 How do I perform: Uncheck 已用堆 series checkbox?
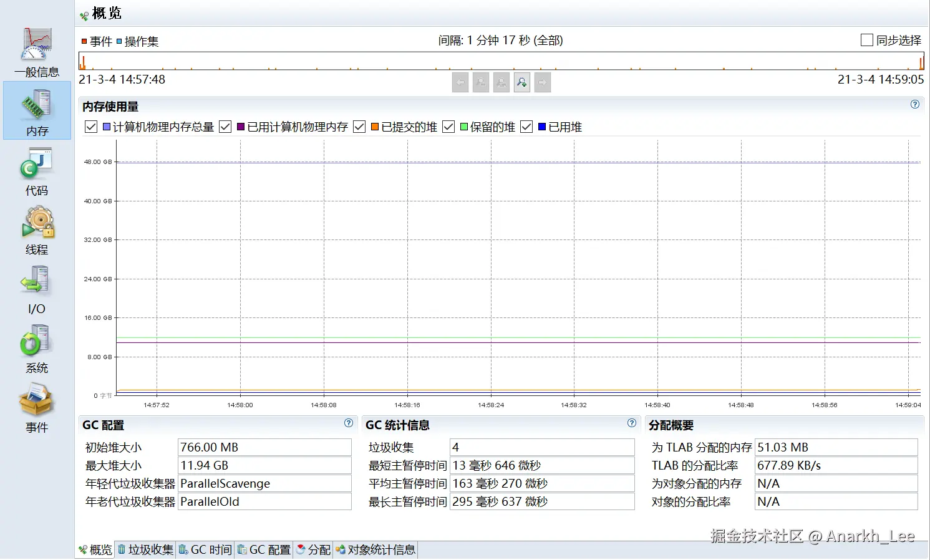[x=526, y=127]
